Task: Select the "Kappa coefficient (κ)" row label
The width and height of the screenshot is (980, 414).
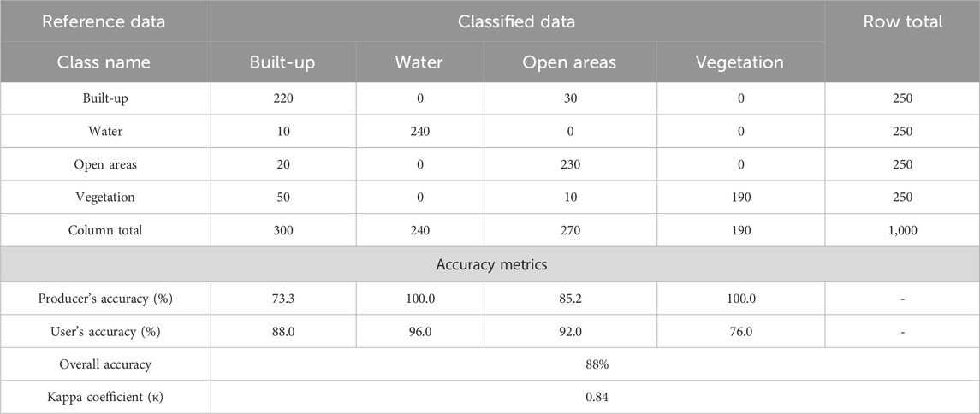Action: coord(105,398)
